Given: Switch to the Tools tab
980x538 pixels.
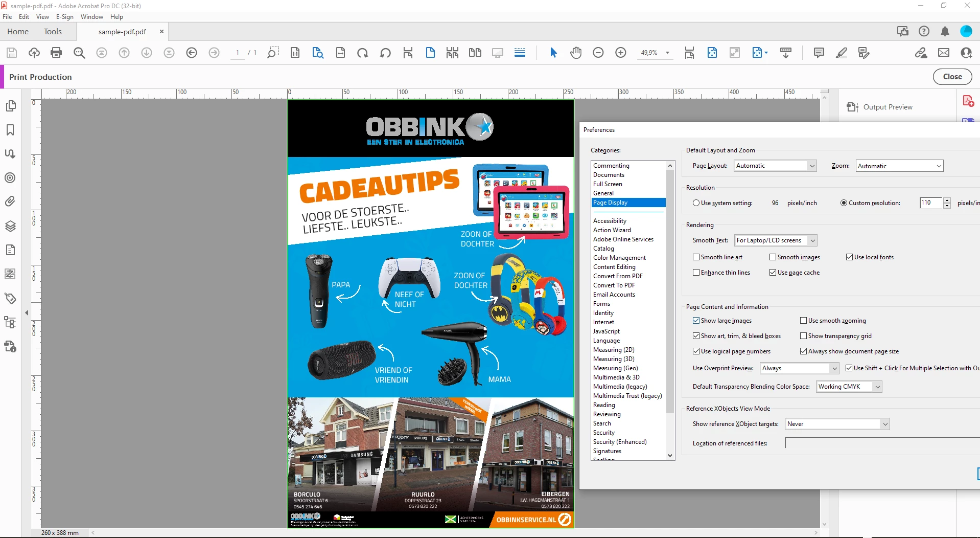Looking at the screenshot, I should coord(53,32).
